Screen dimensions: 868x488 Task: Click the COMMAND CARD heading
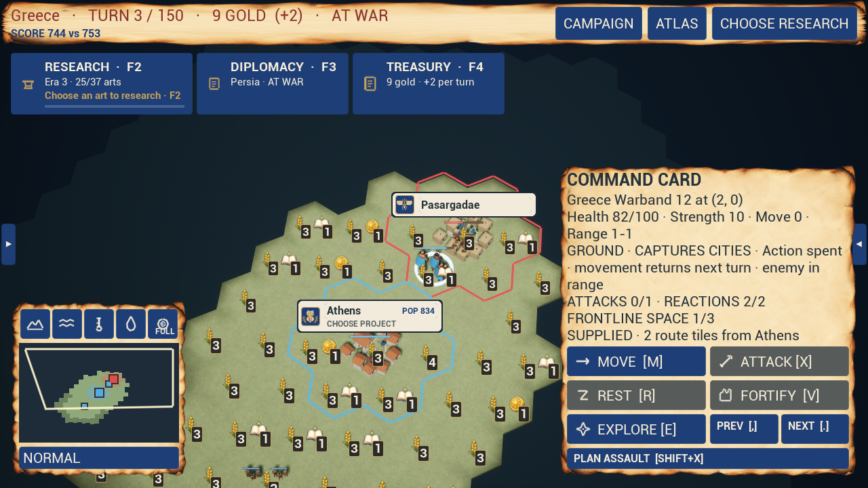point(634,180)
